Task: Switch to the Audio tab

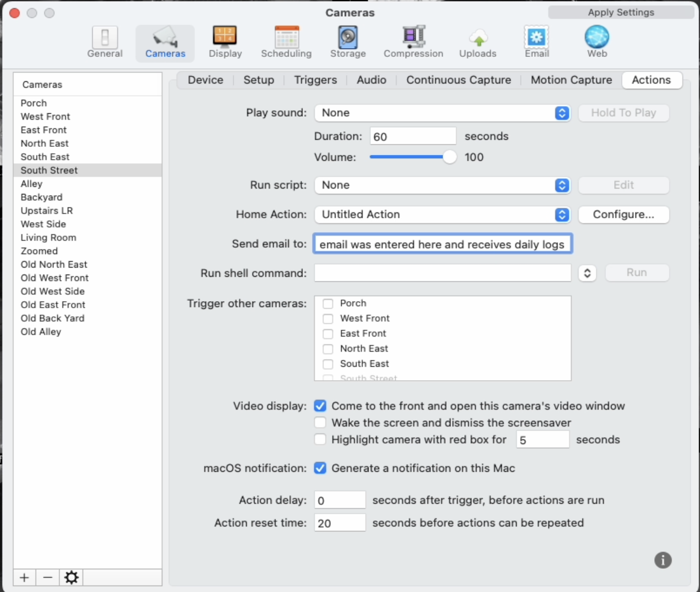Action: (x=371, y=80)
